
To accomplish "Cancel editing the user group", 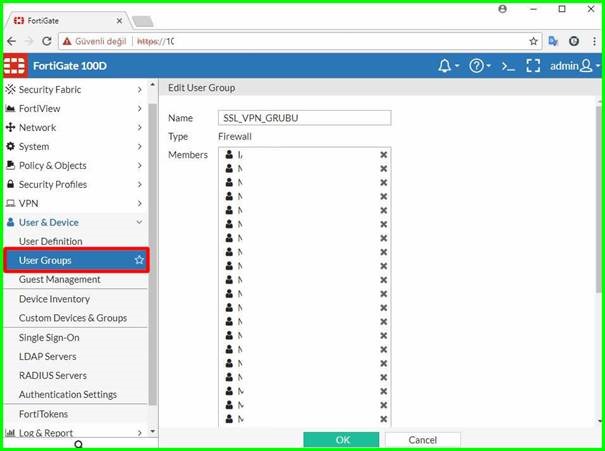I will click(x=422, y=440).
